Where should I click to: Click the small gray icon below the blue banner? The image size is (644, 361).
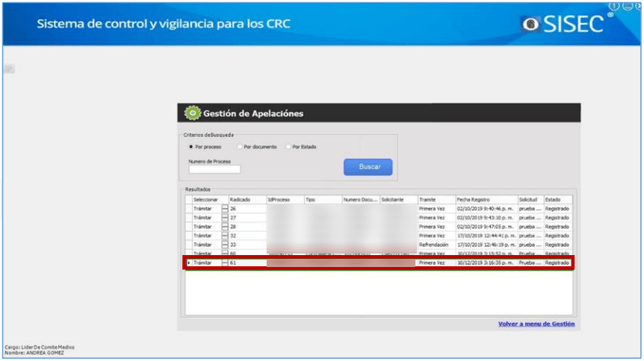tap(9, 69)
